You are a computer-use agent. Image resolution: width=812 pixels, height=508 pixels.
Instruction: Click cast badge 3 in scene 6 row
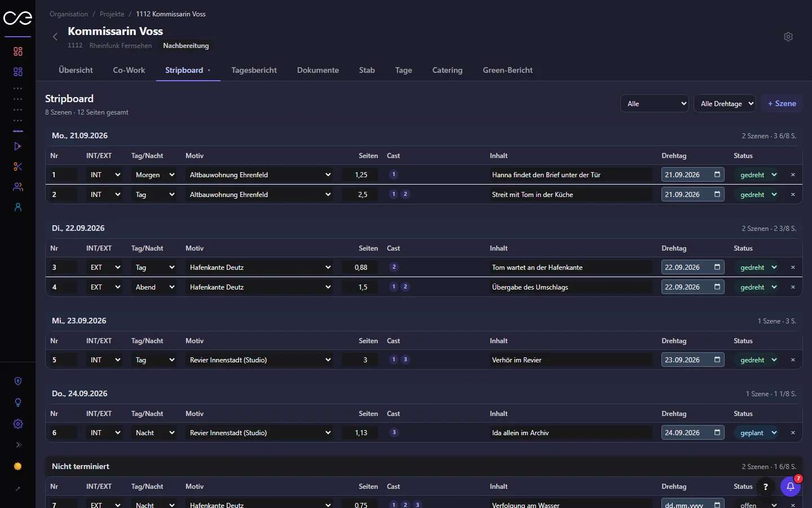tap(394, 432)
